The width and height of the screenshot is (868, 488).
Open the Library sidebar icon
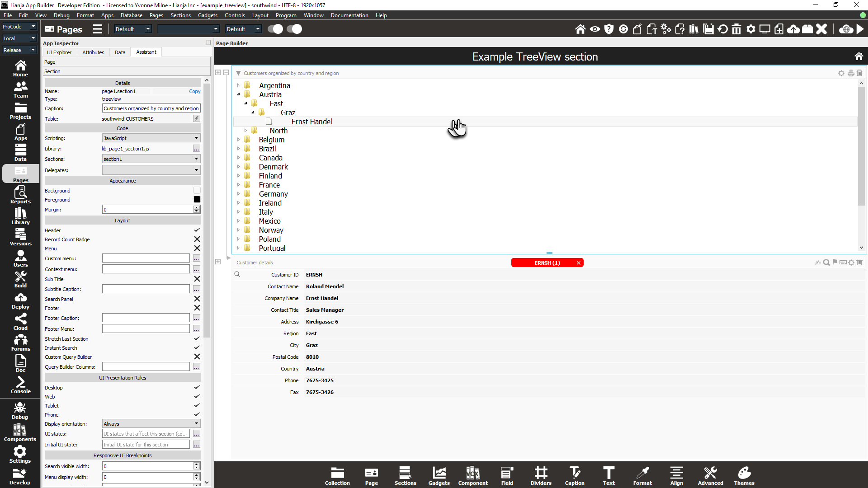coord(20,216)
